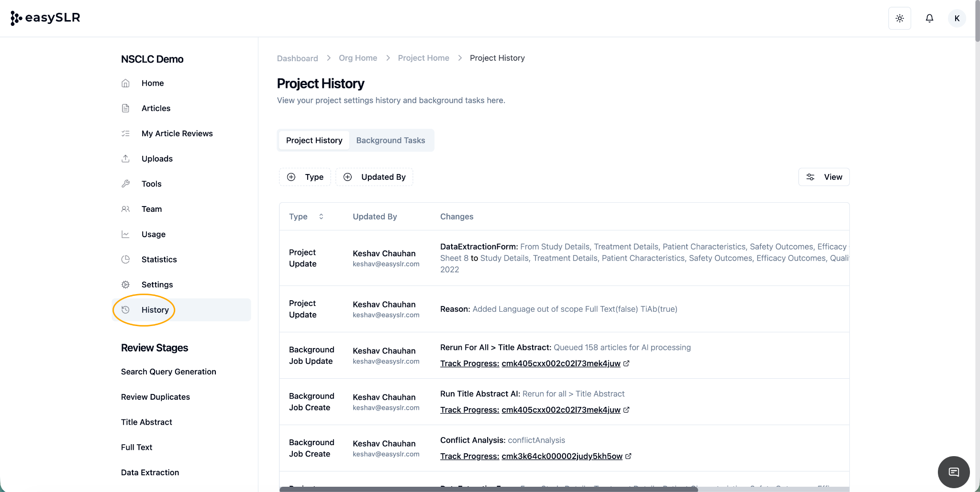Open the user avatar K menu
The height and width of the screenshot is (492, 980).
957,19
